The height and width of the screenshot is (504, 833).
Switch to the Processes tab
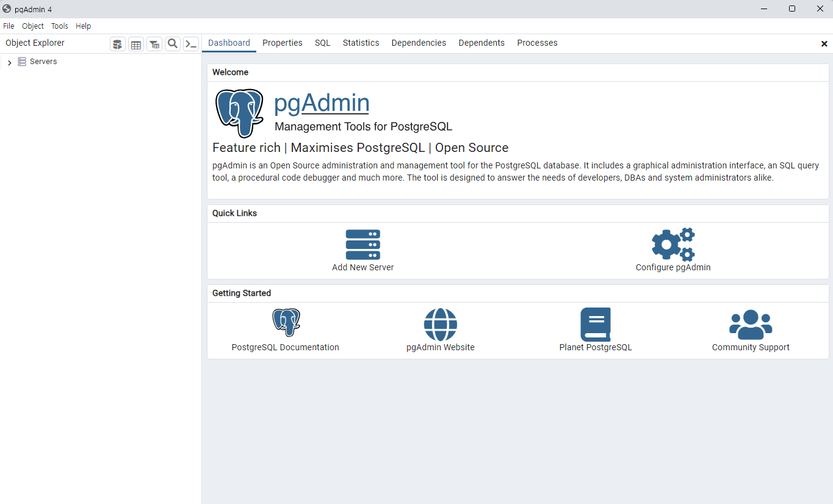click(x=537, y=43)
